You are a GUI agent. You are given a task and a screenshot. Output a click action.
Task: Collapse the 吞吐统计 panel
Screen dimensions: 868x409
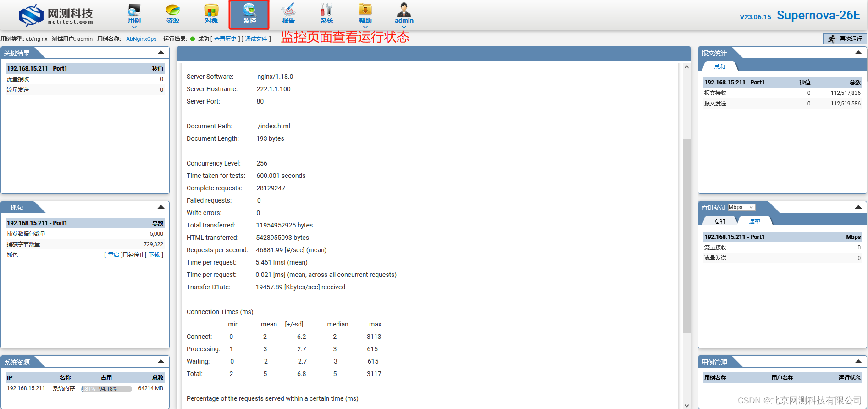[x=858, y=207]
